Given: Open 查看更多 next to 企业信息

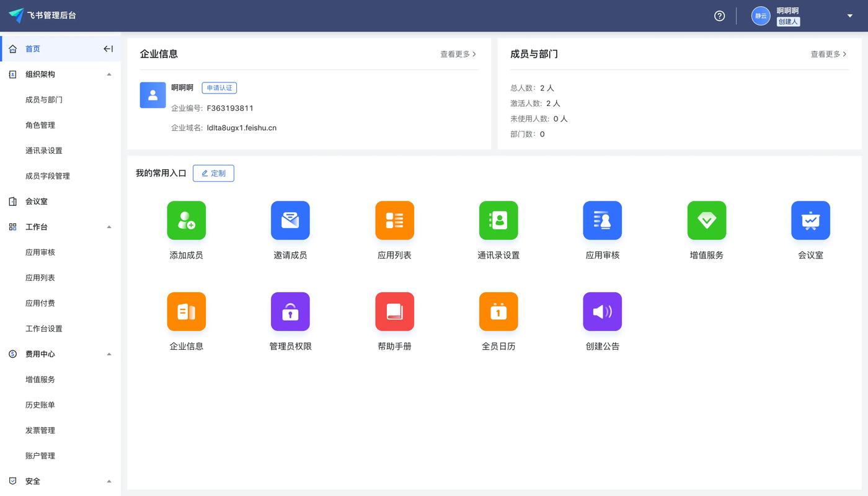Looking at the screenshot, I should pos(458,54).
